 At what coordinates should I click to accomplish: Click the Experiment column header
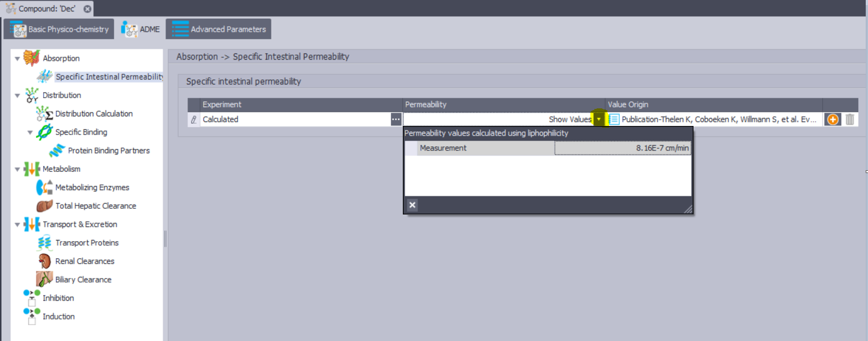pyautogui.click(x=301, y=104)
